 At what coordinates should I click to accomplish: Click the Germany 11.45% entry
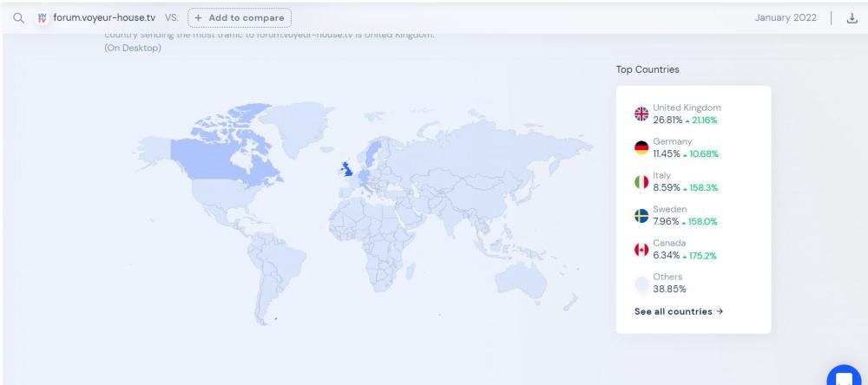685,147
